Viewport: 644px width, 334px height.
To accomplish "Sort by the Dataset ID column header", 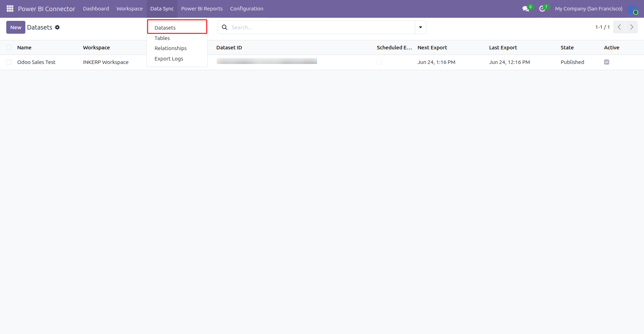I will 229,48.
